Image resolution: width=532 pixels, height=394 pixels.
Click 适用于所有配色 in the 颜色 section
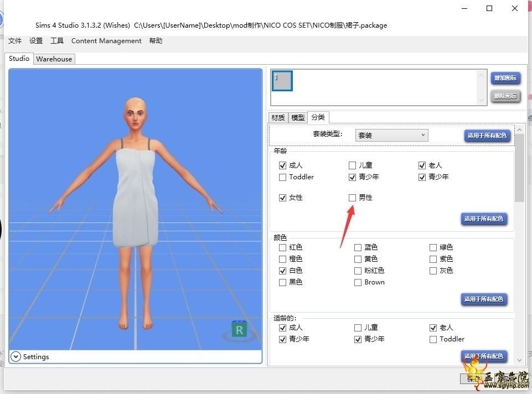[483, 299]
